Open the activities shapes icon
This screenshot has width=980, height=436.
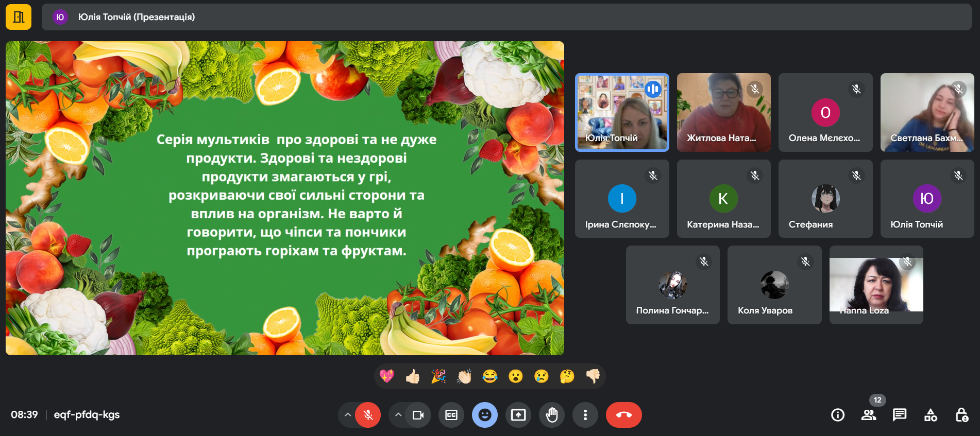(x=931, y=415)
